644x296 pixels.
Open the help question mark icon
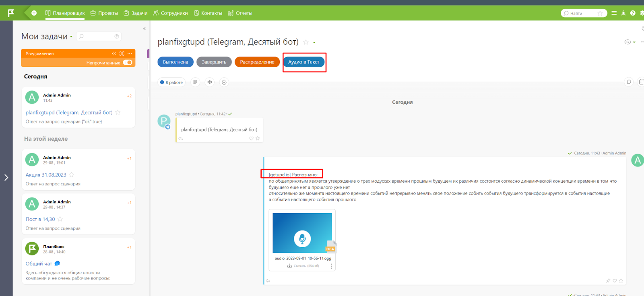[633, 13]
